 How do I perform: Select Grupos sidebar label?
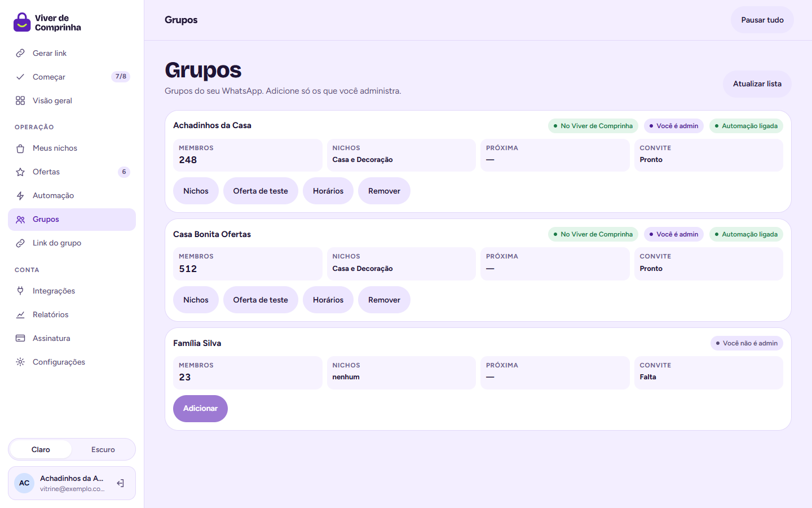point(46,220)
